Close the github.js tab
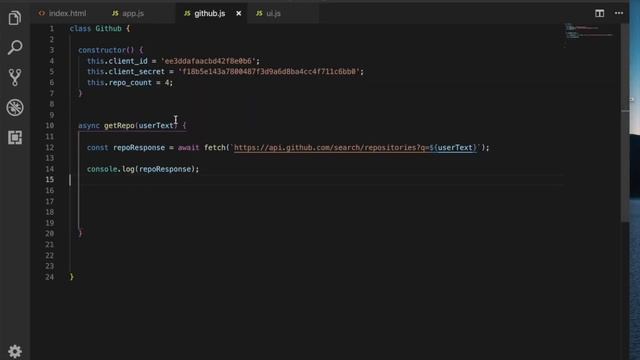 coord(239,13)
